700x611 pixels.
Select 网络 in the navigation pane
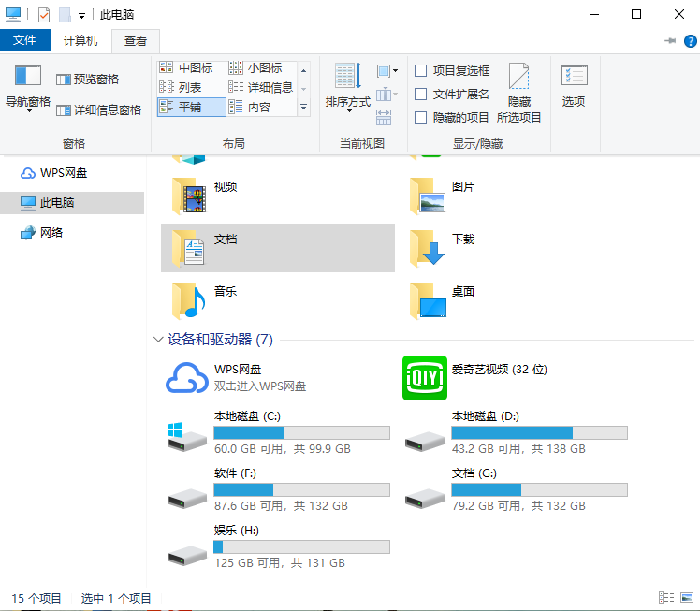point(51,232)
